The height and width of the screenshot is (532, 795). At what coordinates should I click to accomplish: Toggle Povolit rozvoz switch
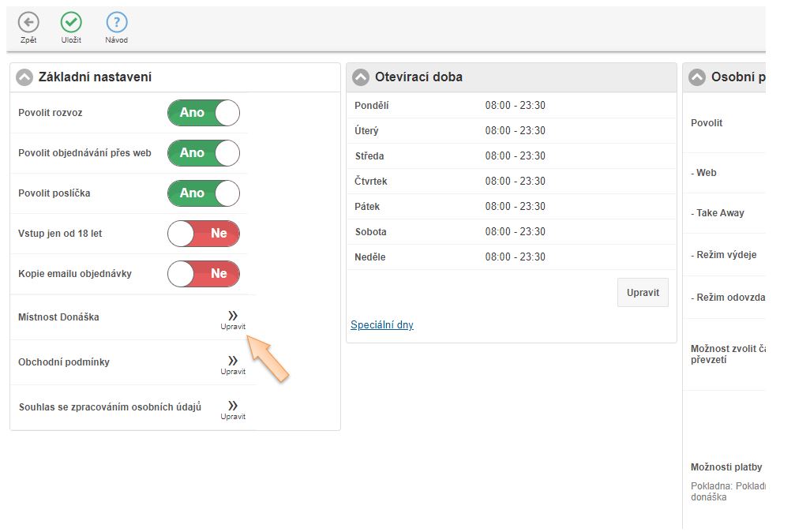point(204,113)
